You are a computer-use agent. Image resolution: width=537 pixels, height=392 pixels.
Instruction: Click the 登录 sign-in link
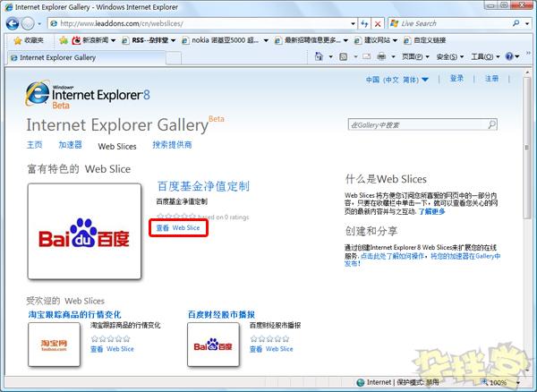pyautogui.click(x=456, y=79)
